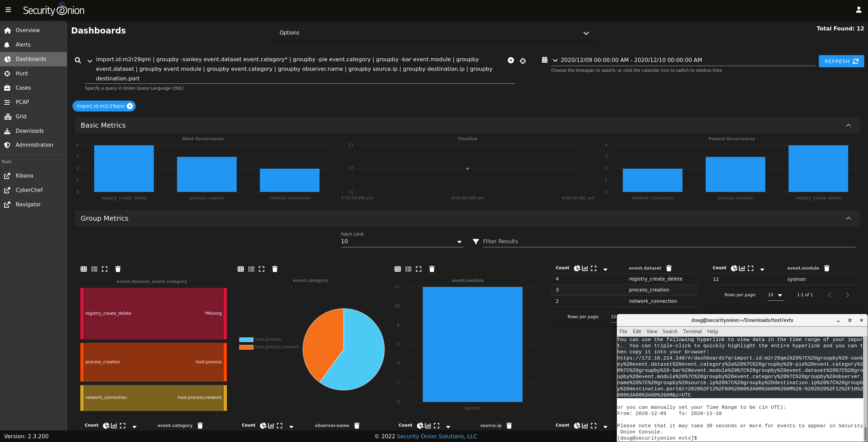The image size is (868, 442).
Task: Open the user profile menu at top right
Action: coord(859,9)
